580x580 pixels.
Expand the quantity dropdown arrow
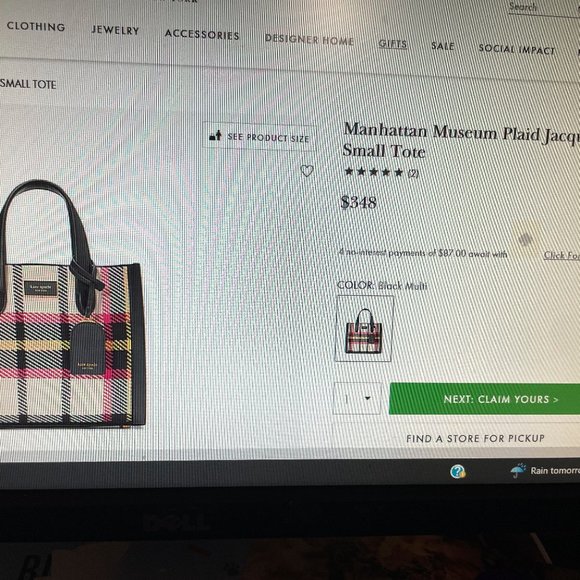367,398
